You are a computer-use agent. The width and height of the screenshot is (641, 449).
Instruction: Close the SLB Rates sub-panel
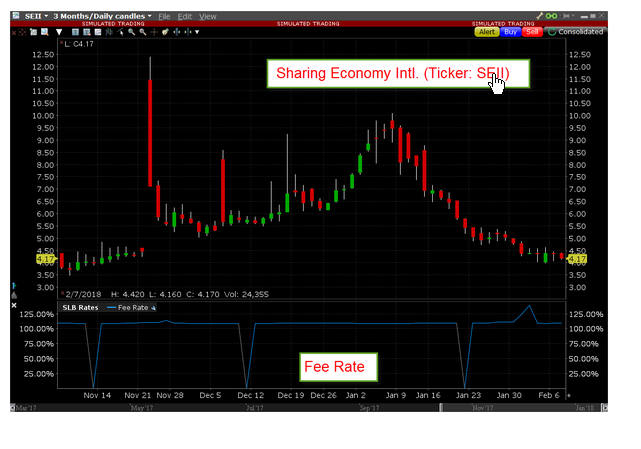[x=14, y=305]
